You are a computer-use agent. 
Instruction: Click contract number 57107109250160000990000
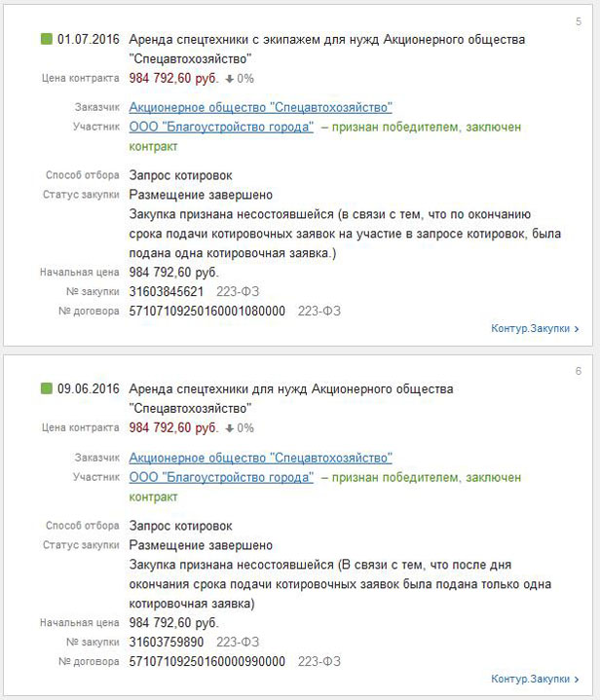207,661
